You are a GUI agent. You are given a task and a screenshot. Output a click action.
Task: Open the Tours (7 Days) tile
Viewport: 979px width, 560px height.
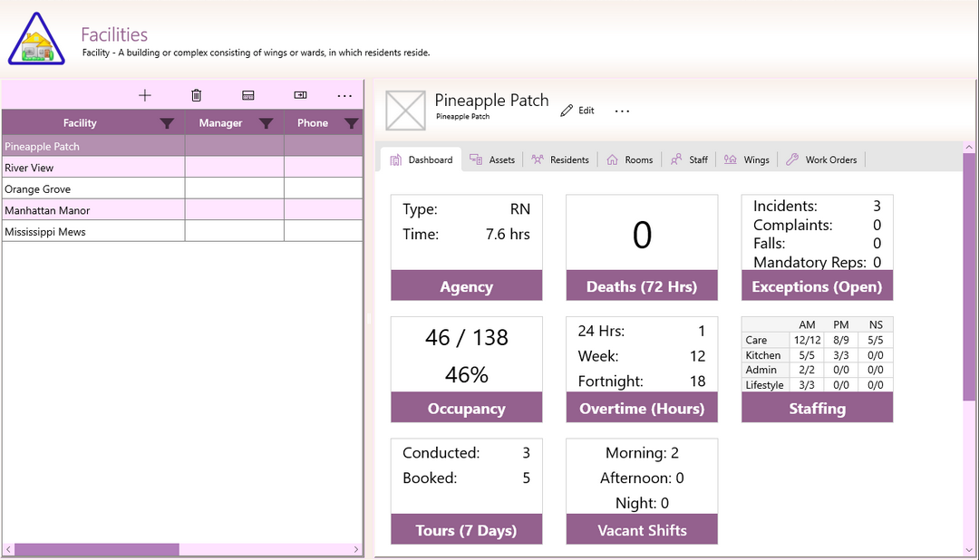pyautogui.click(x=467, y=491)
